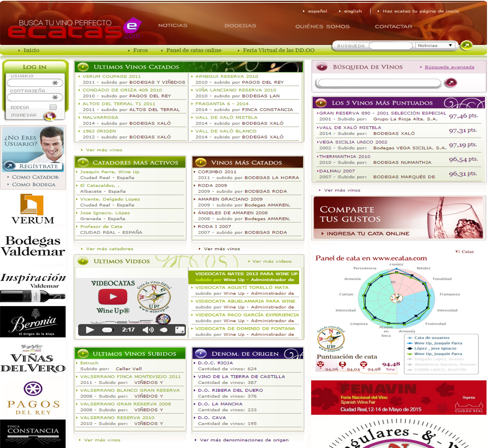
Task: Expand Ver más denominaciones de origen
Action: (x=244, y=440)
